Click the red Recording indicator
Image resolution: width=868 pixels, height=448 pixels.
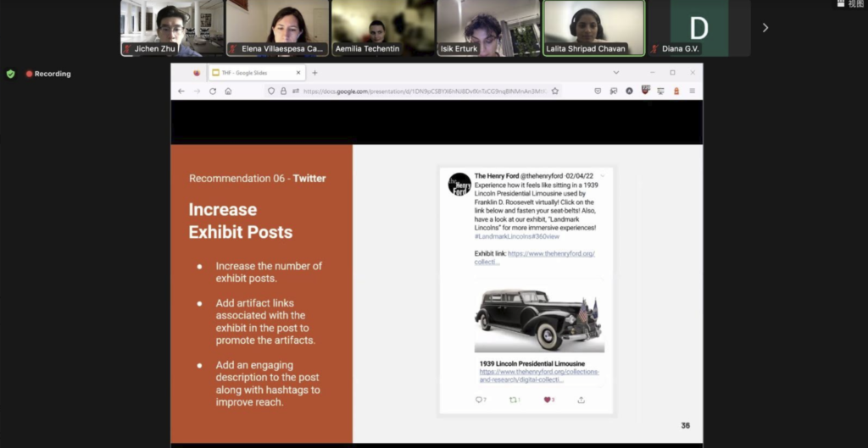[48, 74]
